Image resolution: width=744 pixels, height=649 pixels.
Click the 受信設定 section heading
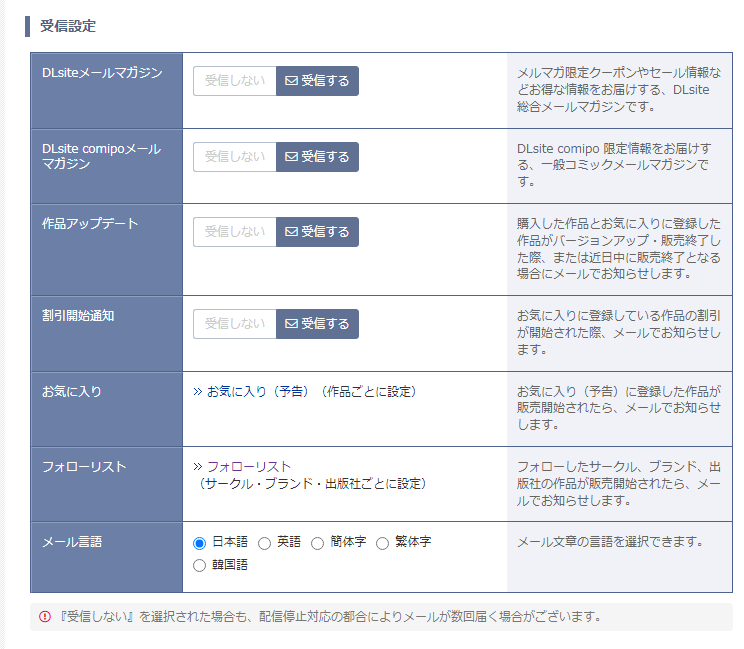tap(68, 25)
